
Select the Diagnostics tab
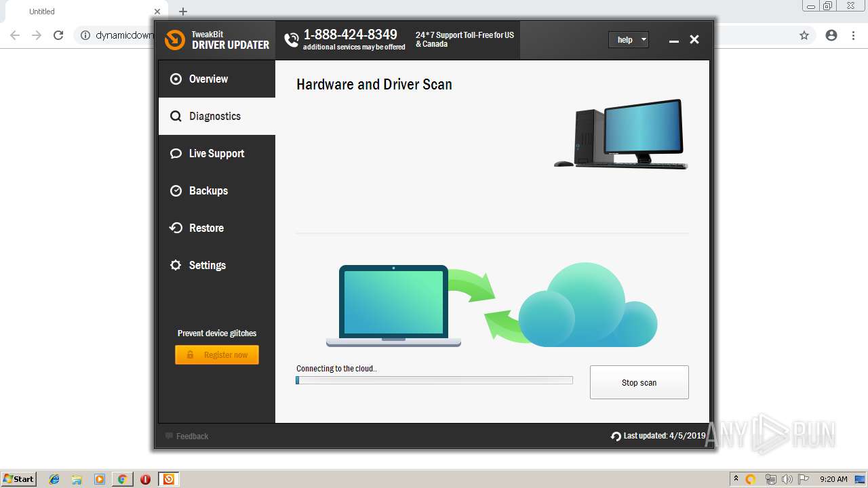tap(217, 116)
